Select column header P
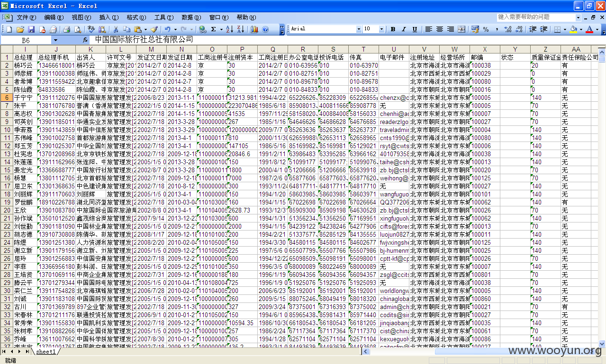Image resolution: width=606 pixels, height=364 pixels. point(242,49)
